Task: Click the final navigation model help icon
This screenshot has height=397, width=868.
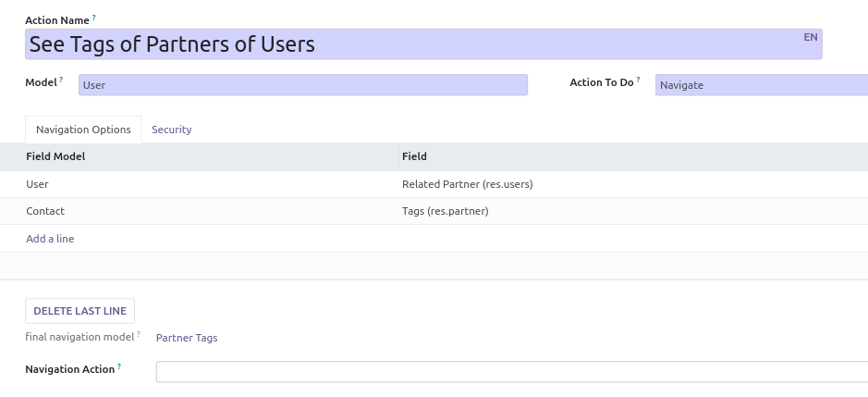Action: point(139,335)
